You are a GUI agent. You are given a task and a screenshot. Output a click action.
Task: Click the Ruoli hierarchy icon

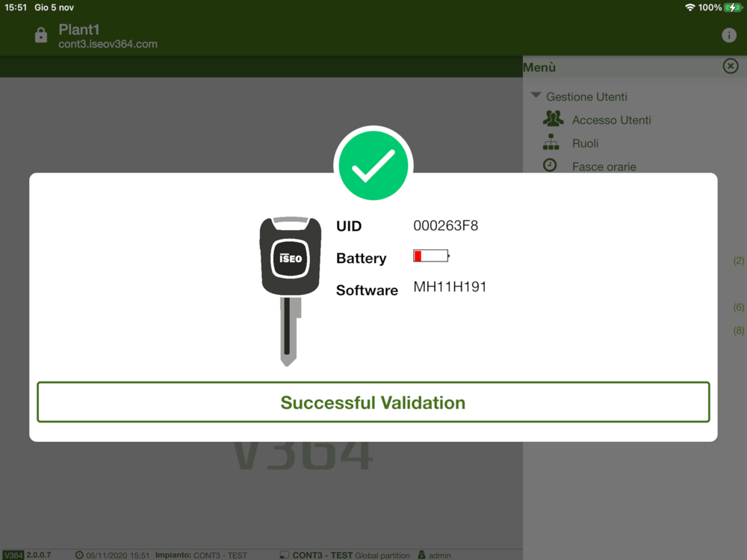click(x=551, y=142)
